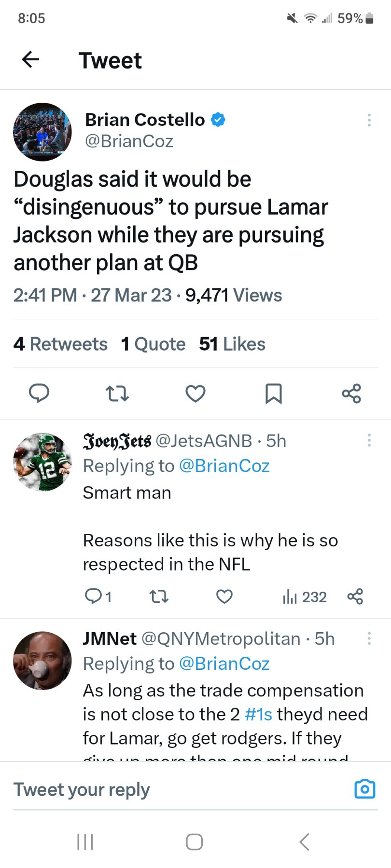Bookmark the Brian Costello tweet
391x868 pixels.
pyautogui.click(x=274, y=393)
